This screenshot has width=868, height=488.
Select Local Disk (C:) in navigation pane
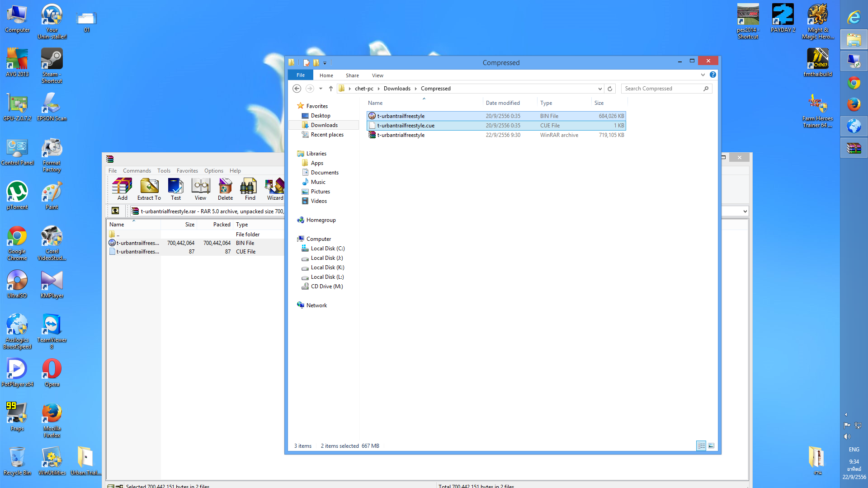pyautogui.click(x=327, y=249)
